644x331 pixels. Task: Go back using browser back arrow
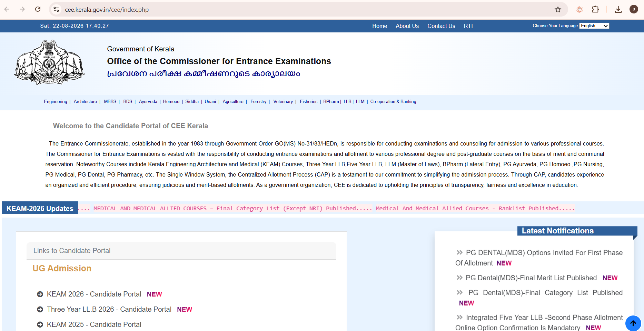coord(7,9)
